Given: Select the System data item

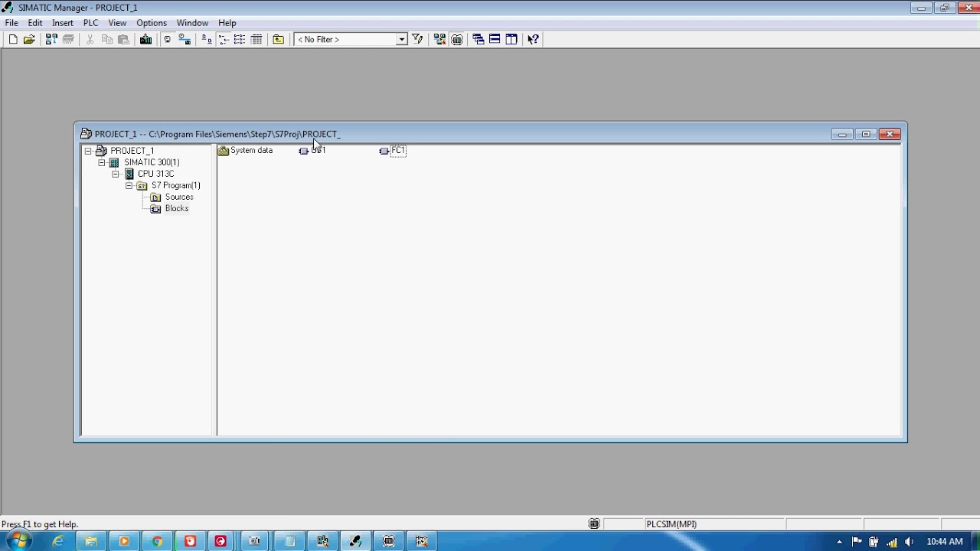Looking at the screenshot, I should 245,151.
